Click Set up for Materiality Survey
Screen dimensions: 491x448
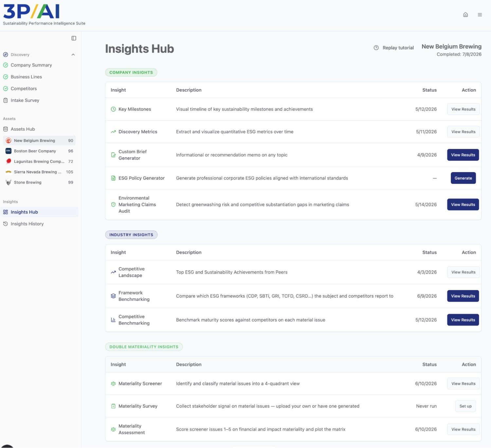tap(465, 406)
